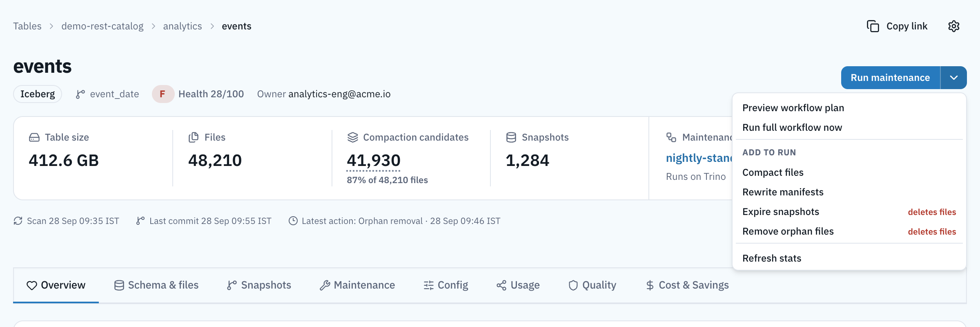Click the Snapshots database icon in stats card
The height and width of the screenshot is (327, 980).
(511, 137)
